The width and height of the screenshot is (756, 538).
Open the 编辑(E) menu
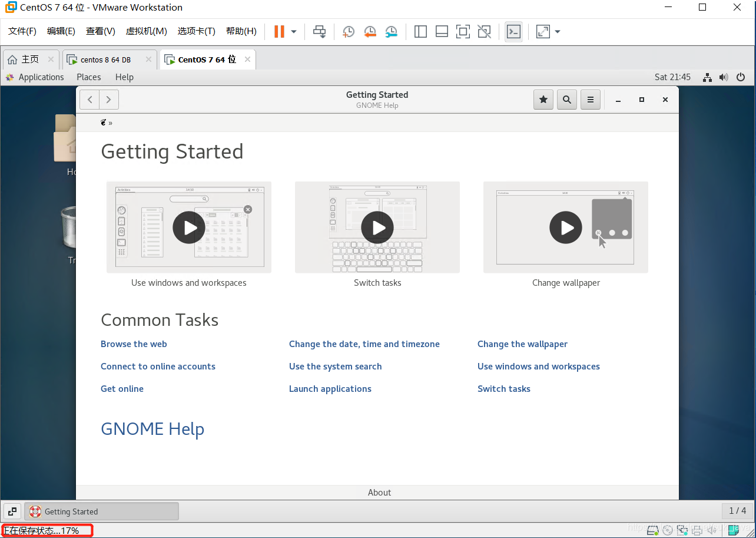coord(61,31)
